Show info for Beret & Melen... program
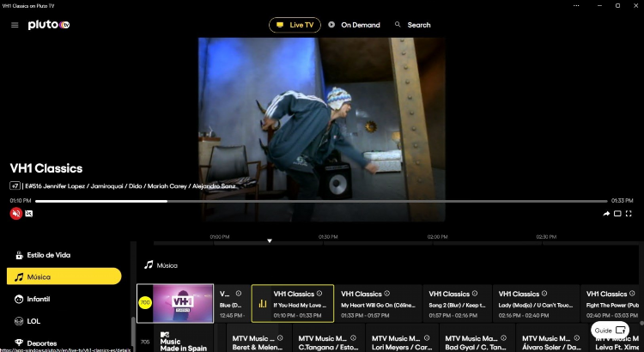Screen dimensions: 644x352 coord(280,338)
